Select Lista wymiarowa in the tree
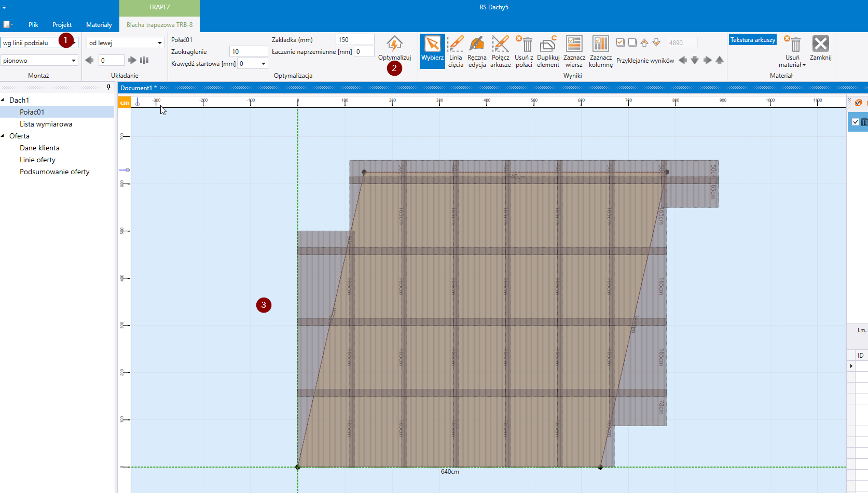The width and height of the screenshot is (868, 493). [46, 124]
